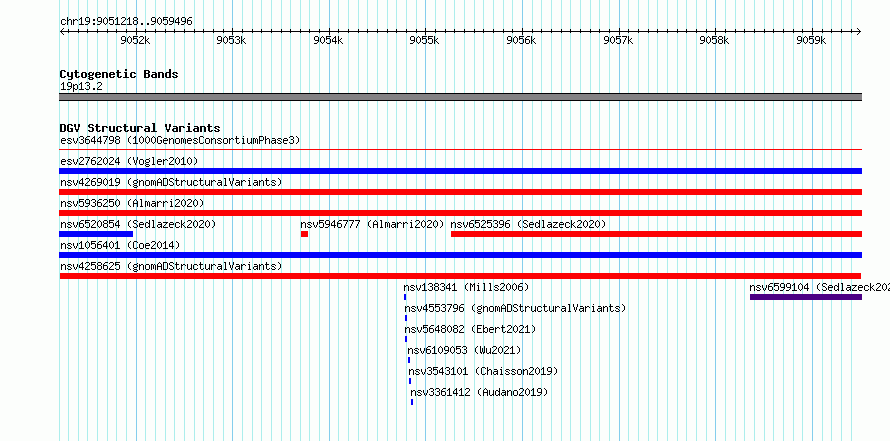890x441 pixels.
Task: Open nsv6525396 (Sedlazeck2020) label
Action: coord(528,224)
